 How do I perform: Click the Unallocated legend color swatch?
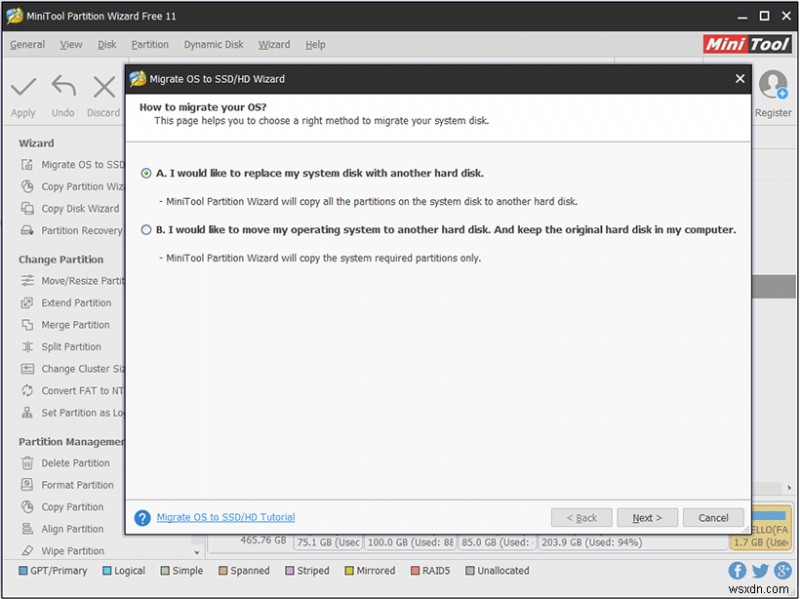click(470, 570)
